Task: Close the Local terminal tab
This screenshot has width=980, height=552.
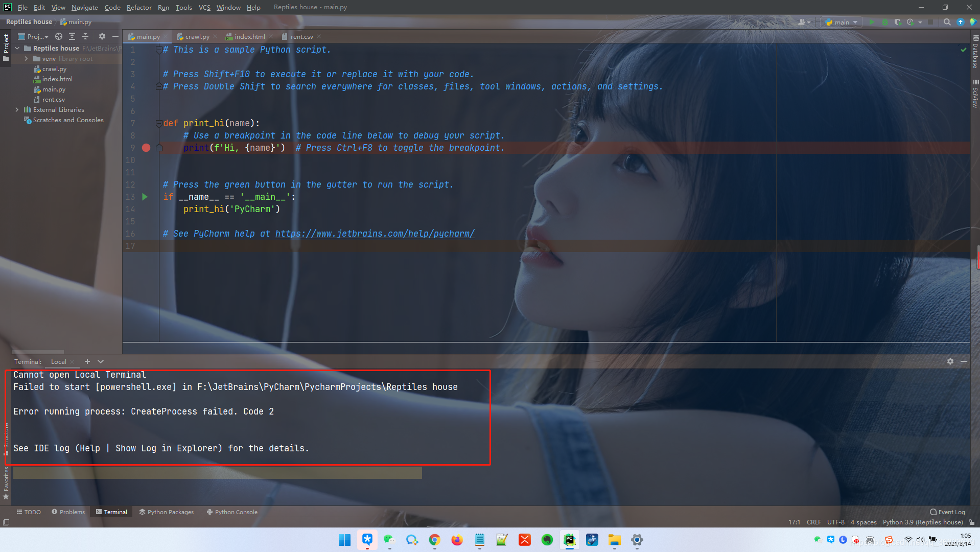Action: 72,361
